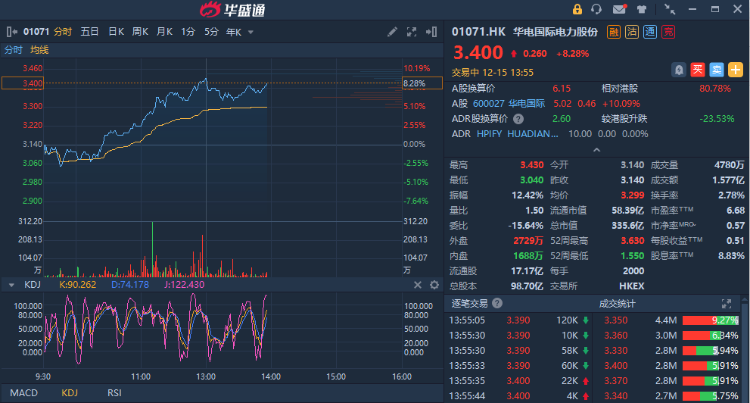Select the RSI indicator tab

coord(114,393)
